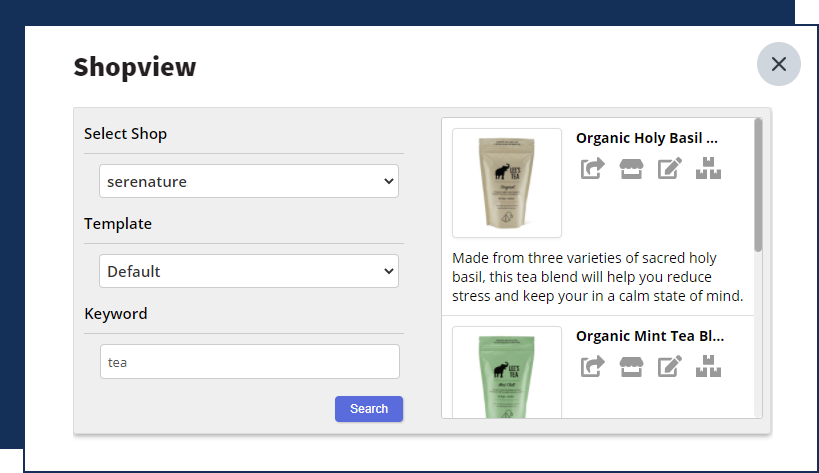
Task: Click share icon for Organic Holy Basil
Action: [x=593, y=168]
